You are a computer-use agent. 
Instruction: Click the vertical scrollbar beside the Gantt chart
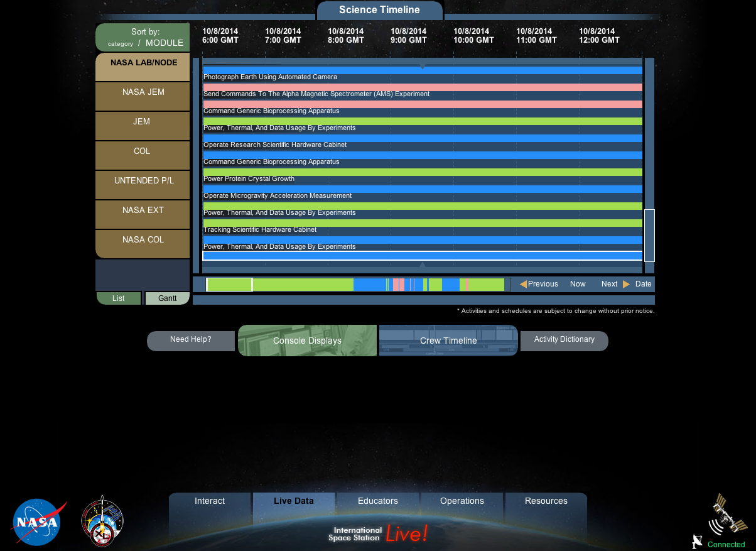650,236
